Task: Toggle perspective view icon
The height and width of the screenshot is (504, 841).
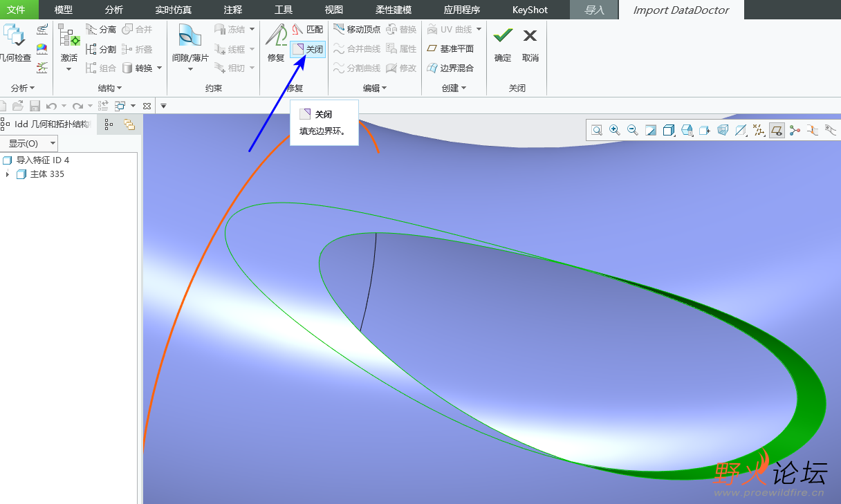Action: tap(723, 129)
